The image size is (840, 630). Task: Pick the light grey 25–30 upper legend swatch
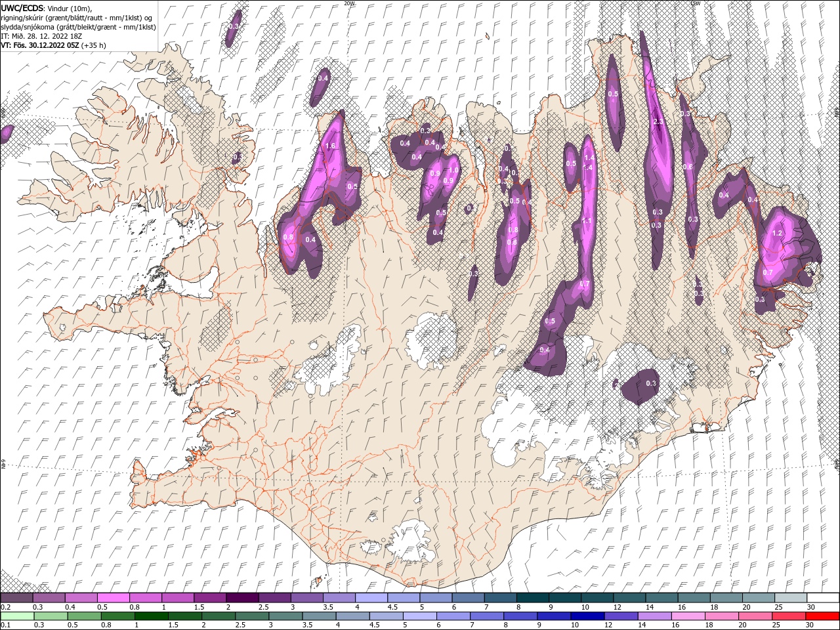(x=791, y=597)
